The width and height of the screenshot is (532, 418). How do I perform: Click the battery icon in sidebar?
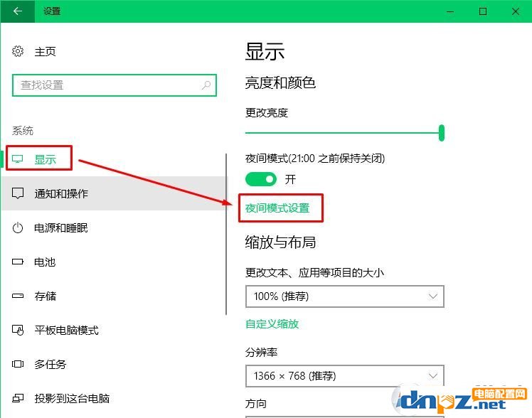(x=18, y=262)
